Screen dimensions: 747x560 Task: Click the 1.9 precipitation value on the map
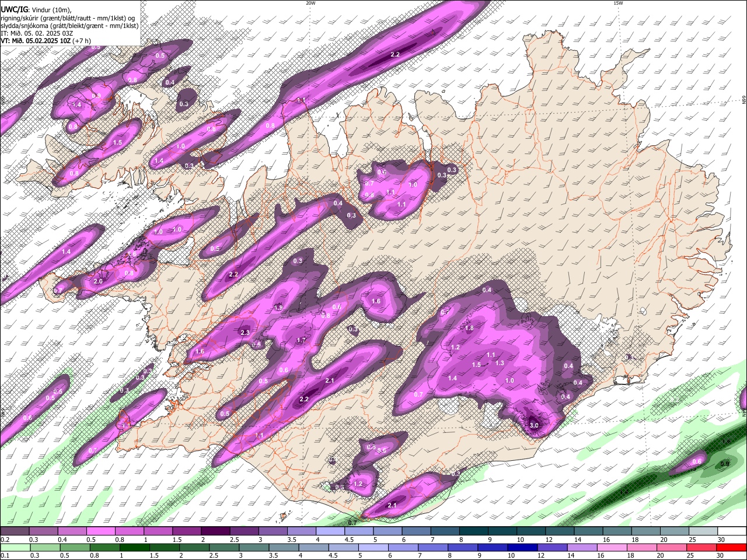tap(278, 308)
